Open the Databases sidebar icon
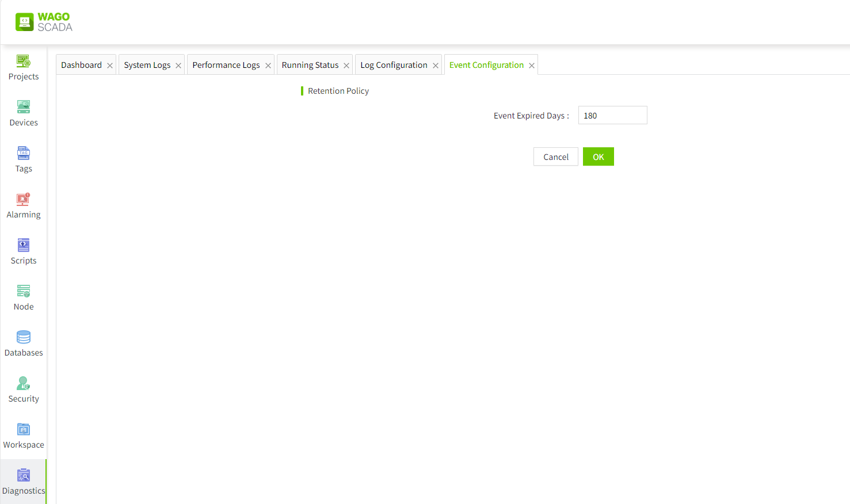Screen dimensions: 850x504 (24, 337)
